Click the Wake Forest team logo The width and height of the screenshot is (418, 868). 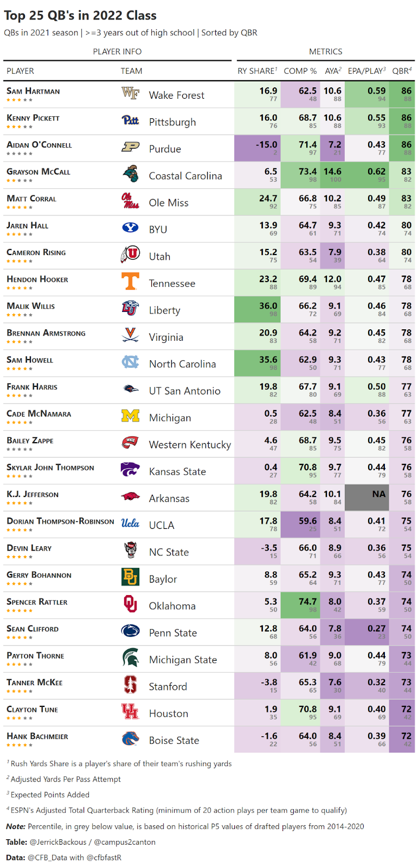(x=130, y=94)
